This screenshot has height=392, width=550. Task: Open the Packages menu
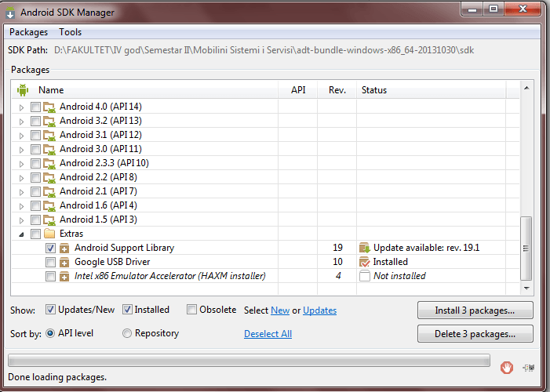click(x=28, y=32)
